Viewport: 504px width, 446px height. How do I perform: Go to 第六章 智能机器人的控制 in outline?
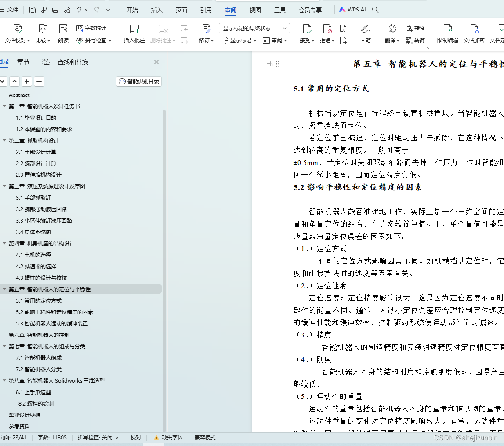(x=39, y=335)
